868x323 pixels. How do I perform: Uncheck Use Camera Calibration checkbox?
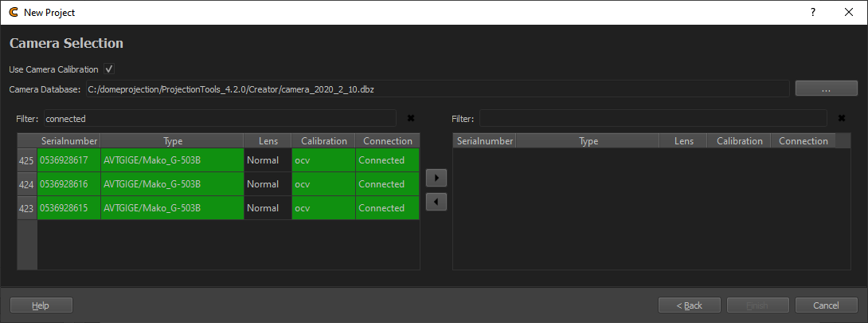tap(109, 69)
